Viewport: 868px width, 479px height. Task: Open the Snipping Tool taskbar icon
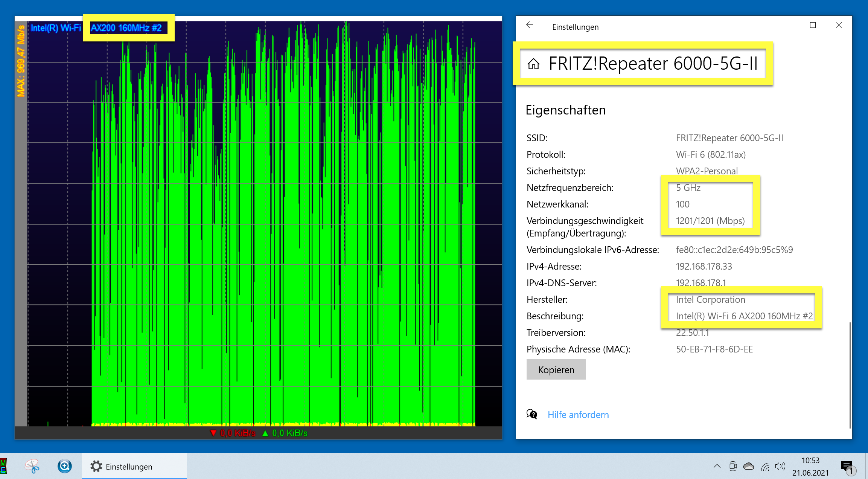coord(32,466)
